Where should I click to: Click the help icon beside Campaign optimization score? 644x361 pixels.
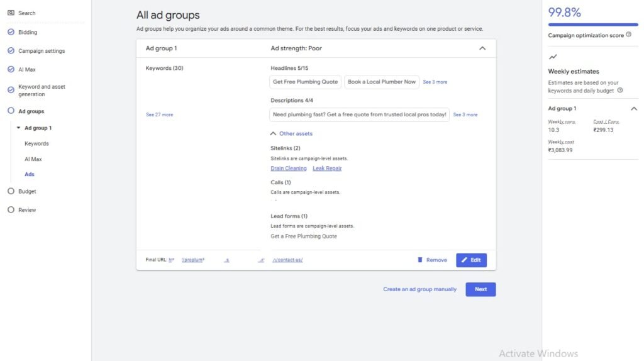tap(628, 35)
